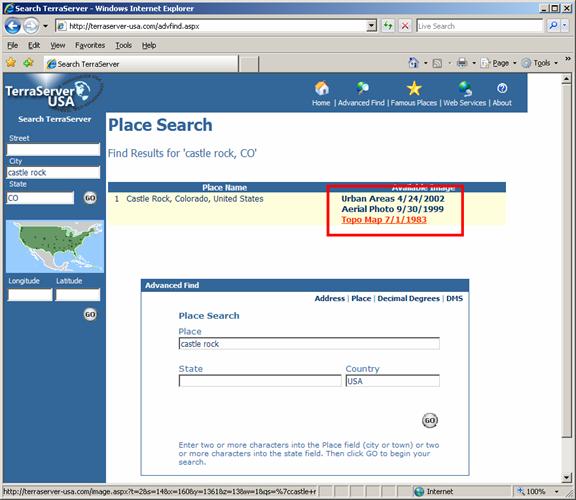Viewport: 576px width, 500px height.
Task: Click the Print toolbar icon
Action: [x=462, y=63]
